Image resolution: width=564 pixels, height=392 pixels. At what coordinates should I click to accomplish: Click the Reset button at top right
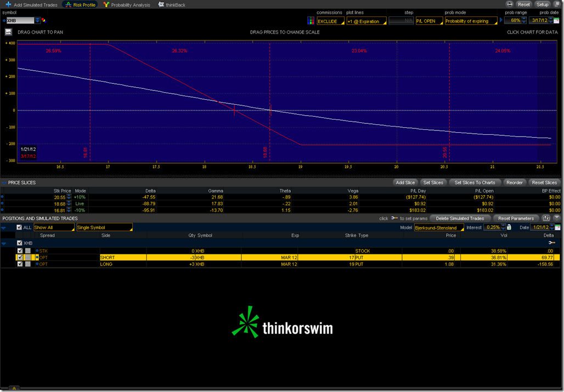523,4
